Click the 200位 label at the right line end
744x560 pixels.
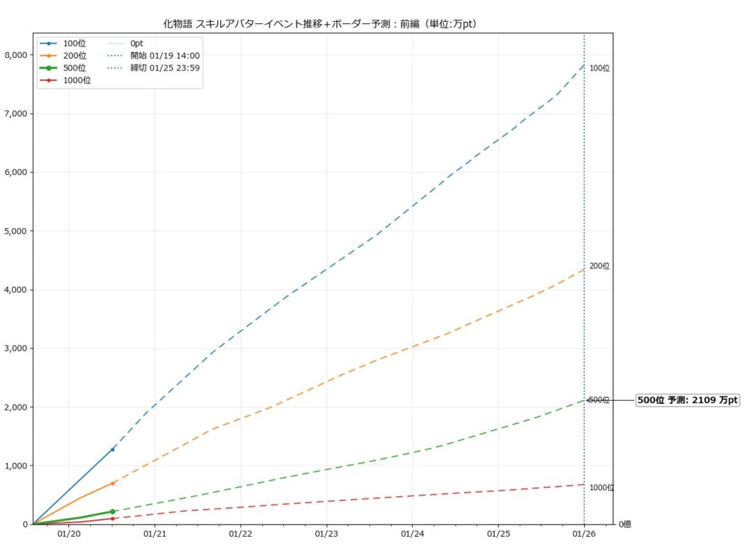coord(599,267)
